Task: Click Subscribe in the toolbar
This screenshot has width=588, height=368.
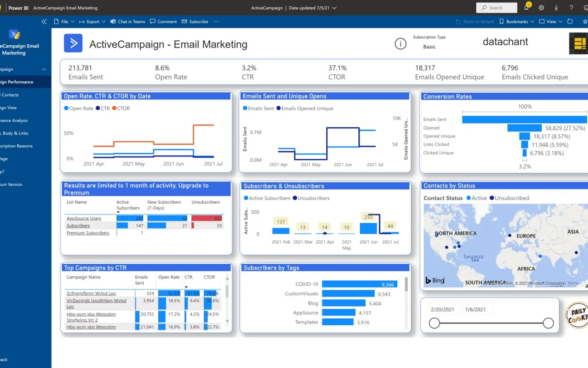Action: [x=195, y=22]
